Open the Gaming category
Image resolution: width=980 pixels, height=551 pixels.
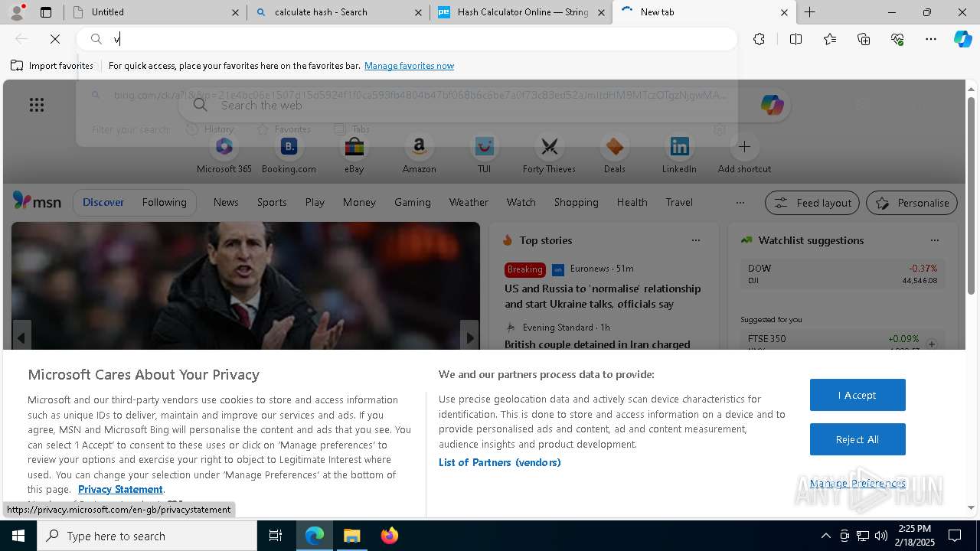412,202
